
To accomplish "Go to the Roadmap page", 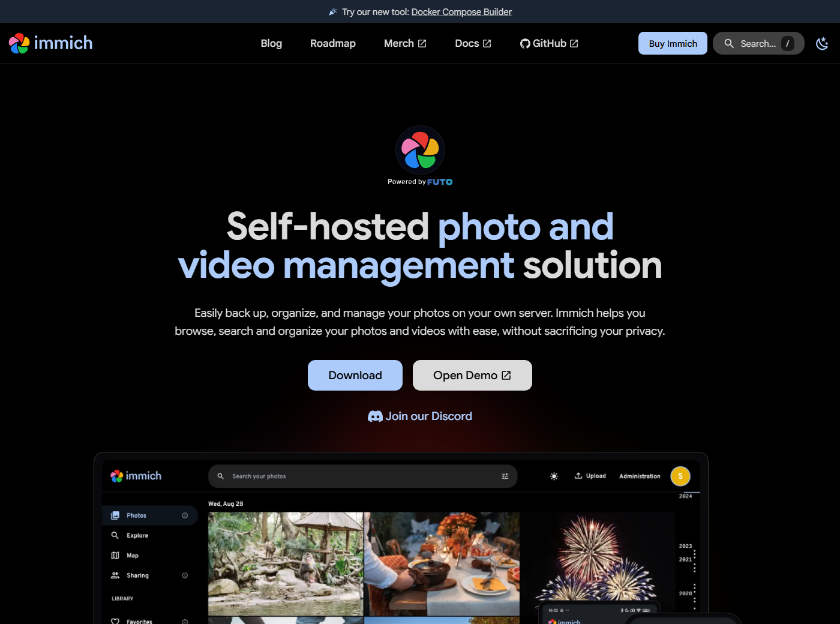I will click(x=333, y=43).
